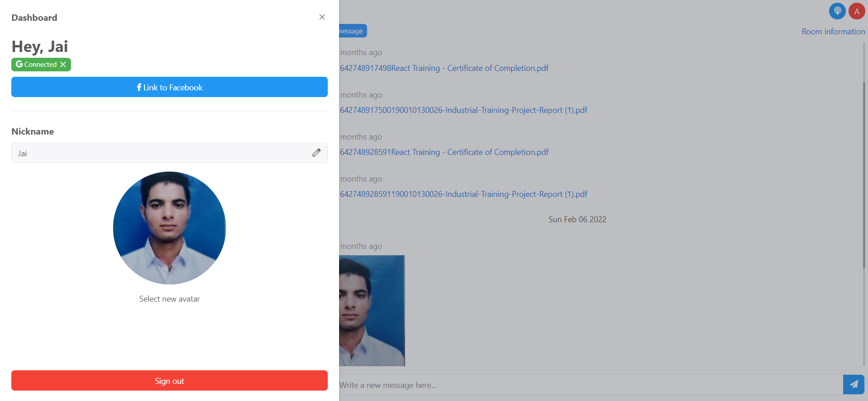Viewport: 868px width, 401px height.
Task: Remove the Google Connected link via its X
Action: point(63,65)
